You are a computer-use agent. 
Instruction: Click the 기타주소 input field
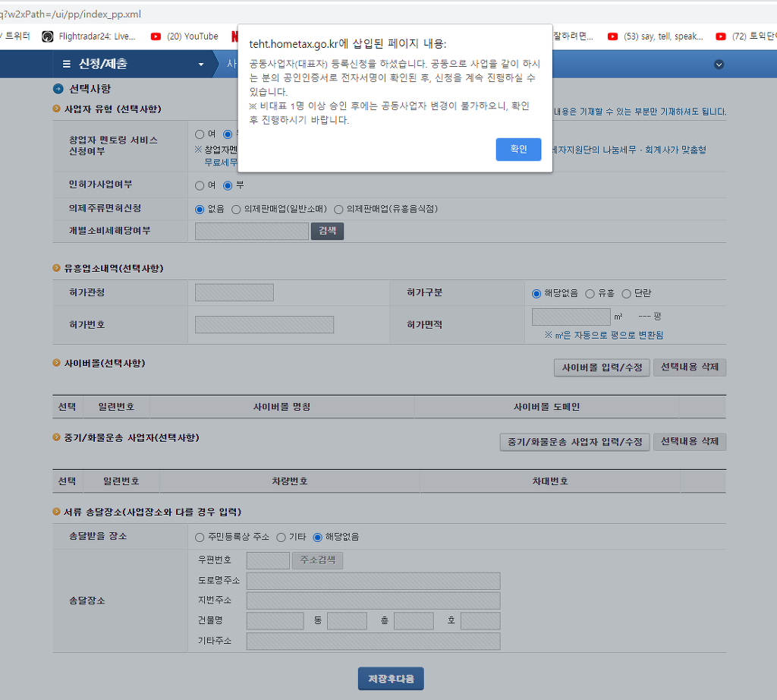tap(373, 641)
